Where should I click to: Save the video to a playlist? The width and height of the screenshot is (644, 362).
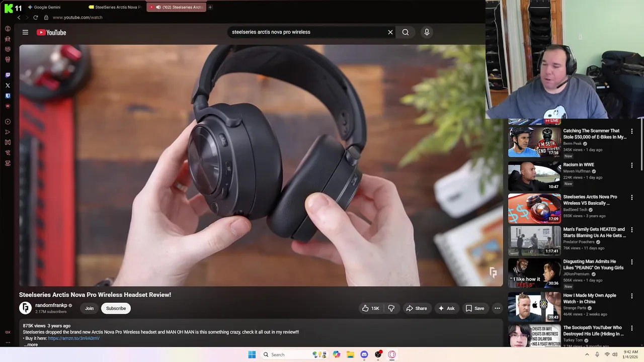pyautogui.click(x=475, y=308)
